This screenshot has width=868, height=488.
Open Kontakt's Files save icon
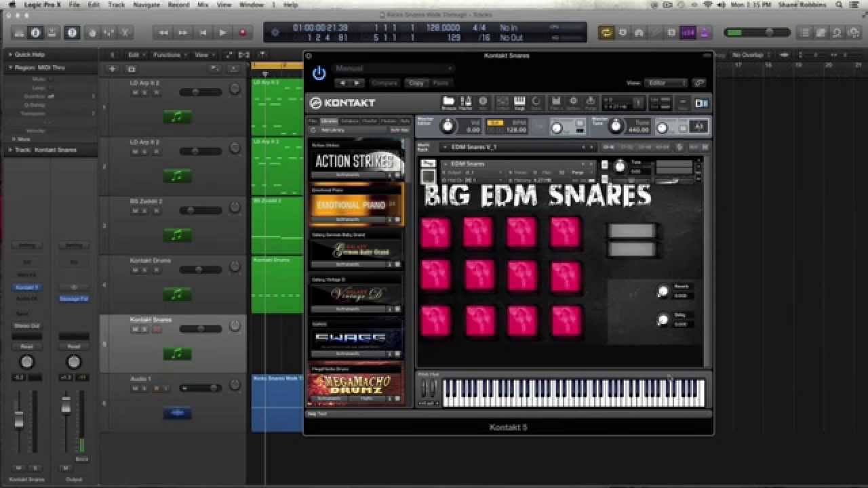[556, 102]
